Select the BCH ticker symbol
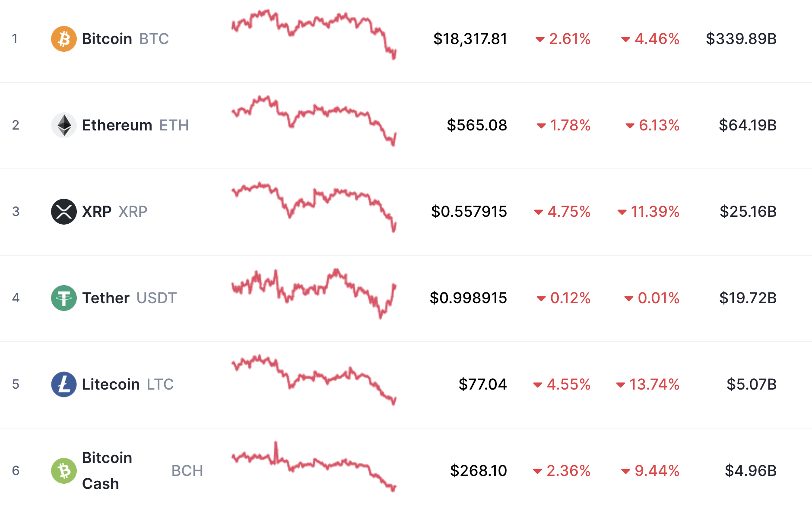 pyautogui.click(x=187, y=471)
